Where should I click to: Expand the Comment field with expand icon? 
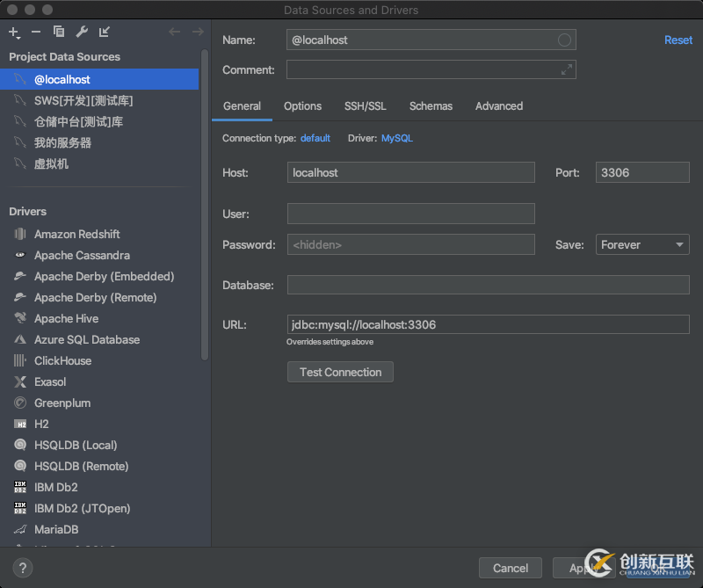pyautogui.click(x=567, y=70)
